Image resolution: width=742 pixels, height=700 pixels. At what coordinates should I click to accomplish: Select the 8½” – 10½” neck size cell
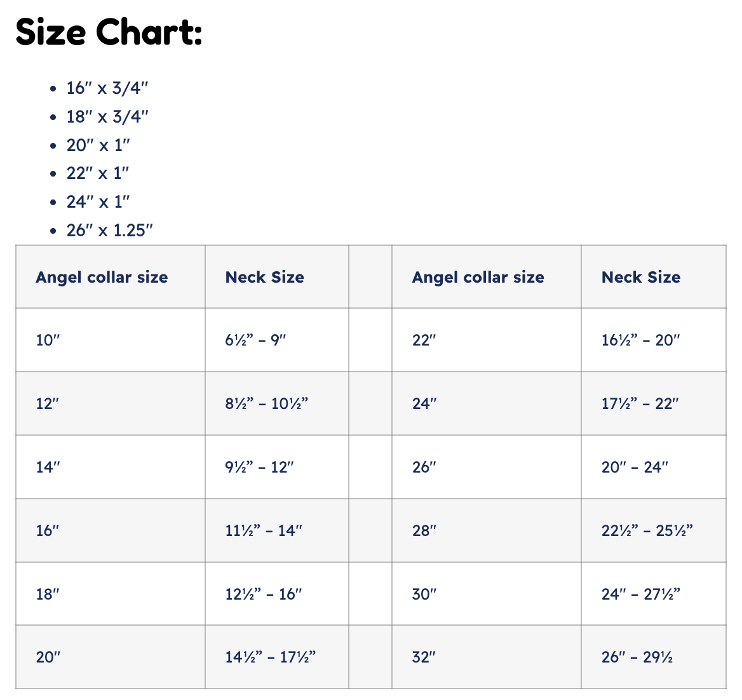[x=277, y=403]
